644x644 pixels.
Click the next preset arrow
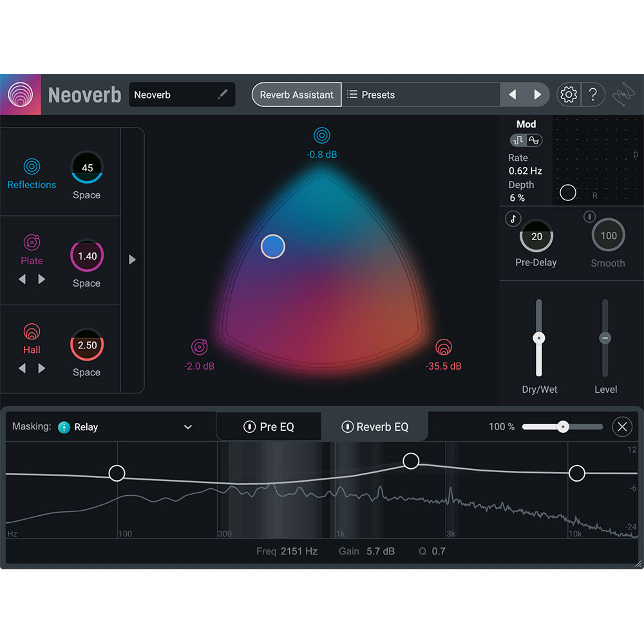point(538,94)
